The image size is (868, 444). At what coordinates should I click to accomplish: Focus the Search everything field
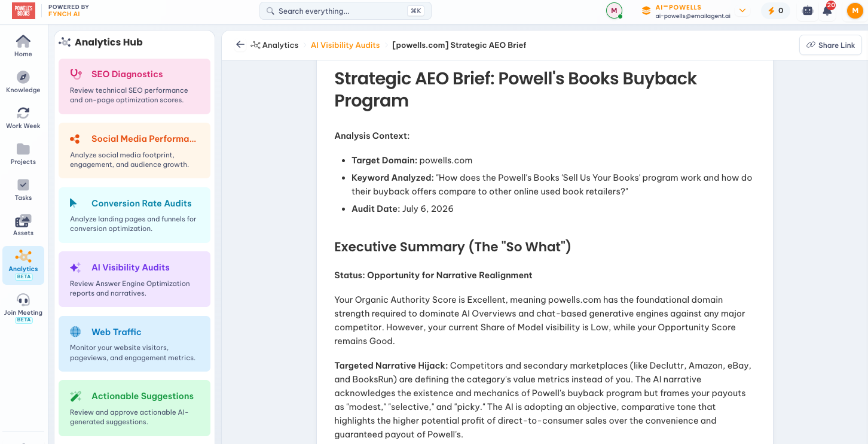click(345, 11)
